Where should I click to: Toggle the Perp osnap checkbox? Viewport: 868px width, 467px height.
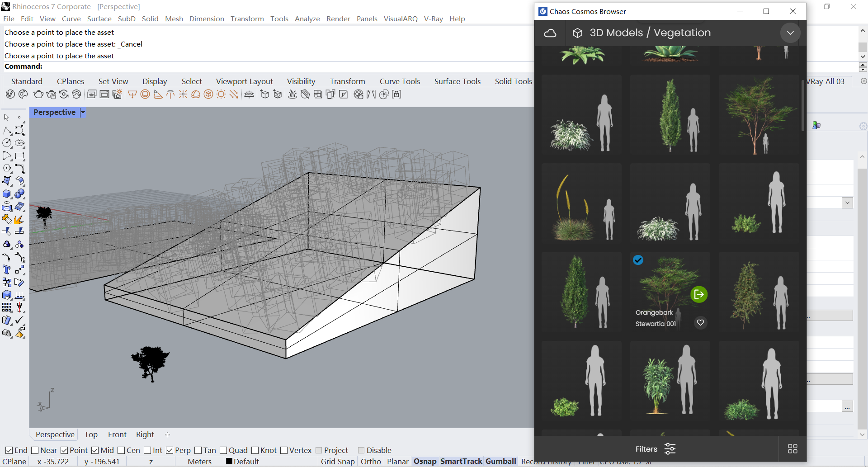click(170, 450)
